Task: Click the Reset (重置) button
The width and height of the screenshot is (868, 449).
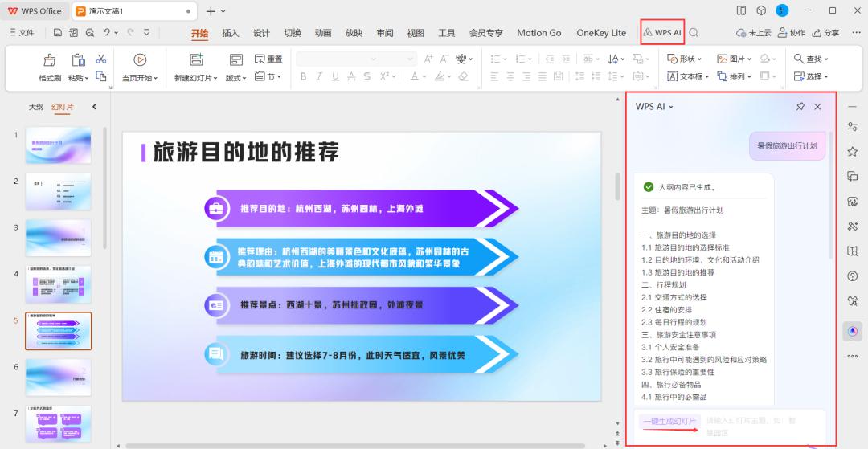Action: 268,59
